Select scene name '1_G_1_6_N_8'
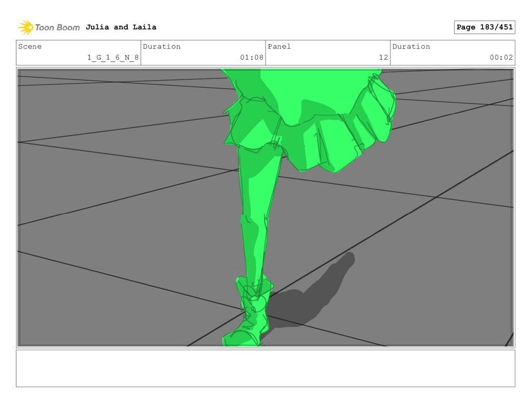532x411 pixels. point(113,57)
